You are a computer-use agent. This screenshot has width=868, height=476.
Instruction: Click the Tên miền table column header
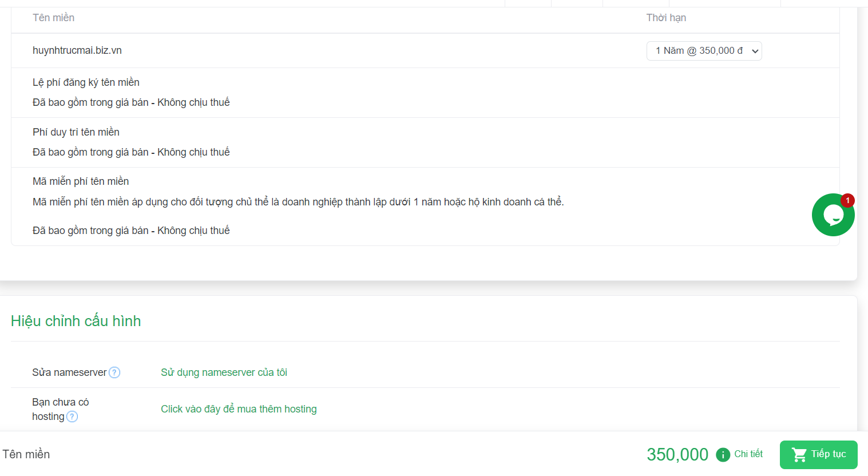point(53,18)
